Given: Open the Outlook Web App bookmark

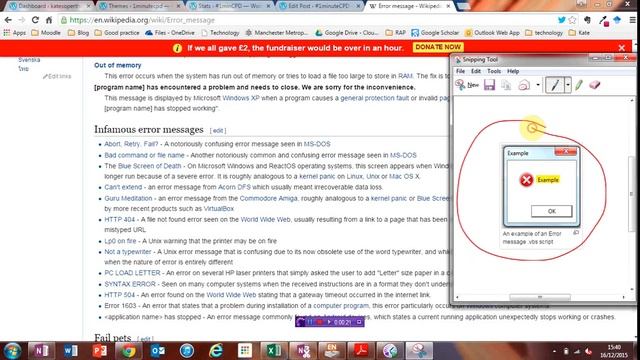Looking at the screenshot, I should [x=493, y=33].
